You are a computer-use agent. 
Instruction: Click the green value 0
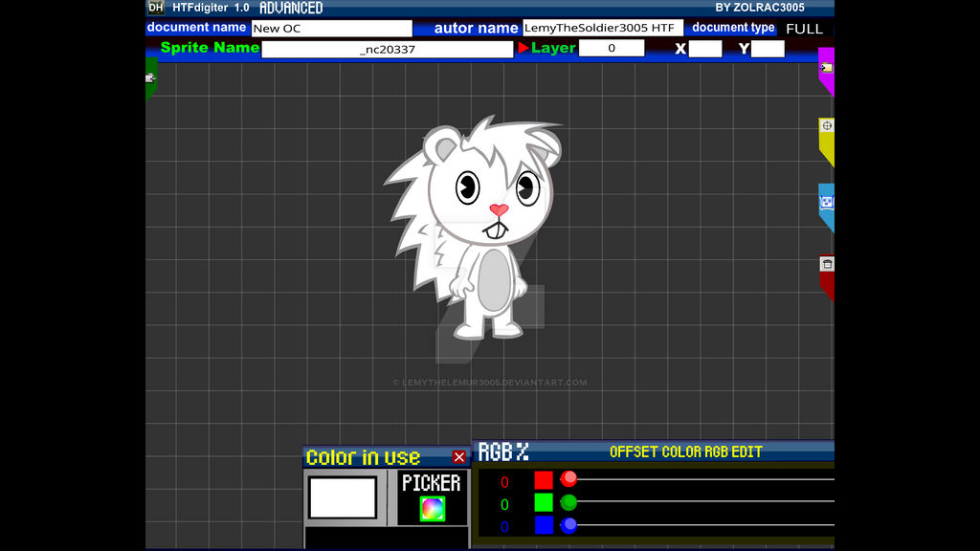(504, 504)
